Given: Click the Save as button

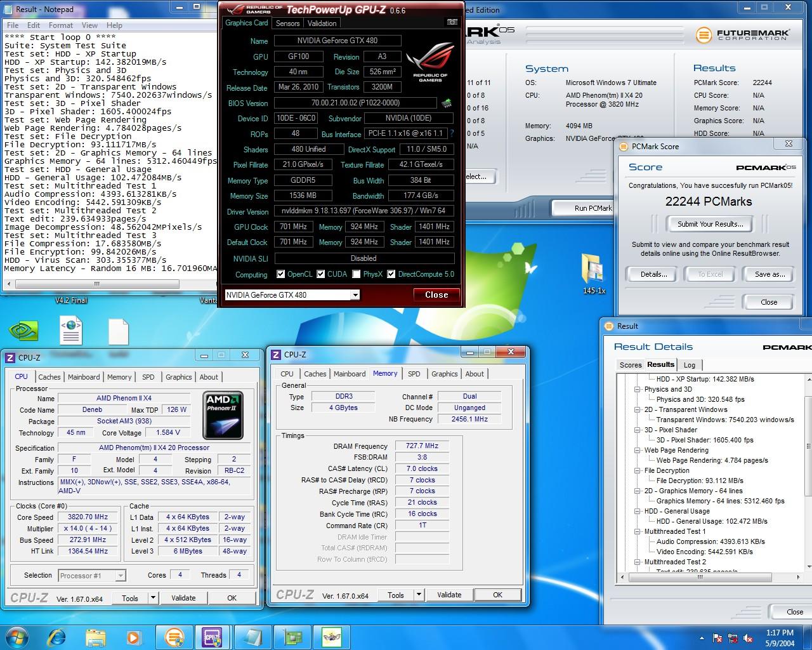Looking at the screenshot, I should coord(769,274).
